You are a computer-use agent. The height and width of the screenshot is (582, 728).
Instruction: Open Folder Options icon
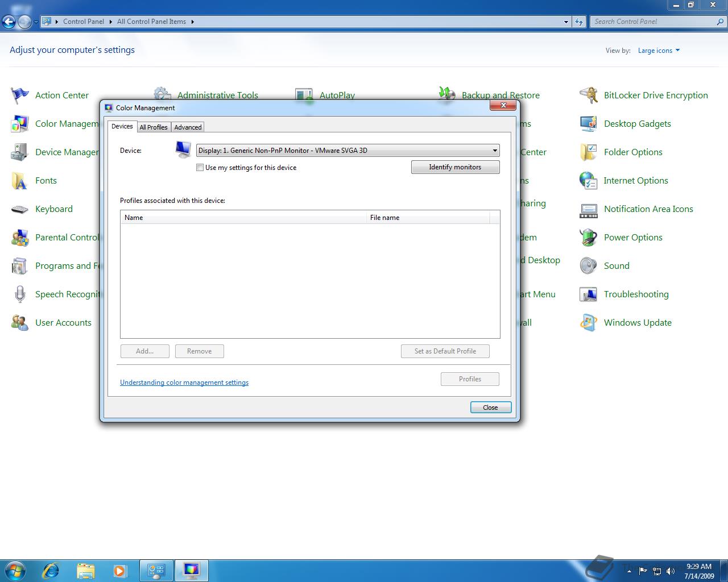(589, 152)
